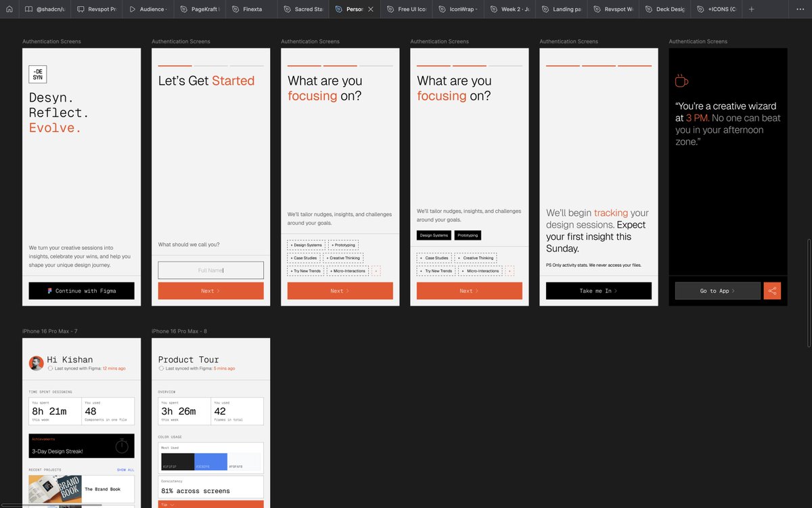Select frame label iPhone 16 Pro Max - 8
This screenshot has width=812, height=508.
[179, 331]
